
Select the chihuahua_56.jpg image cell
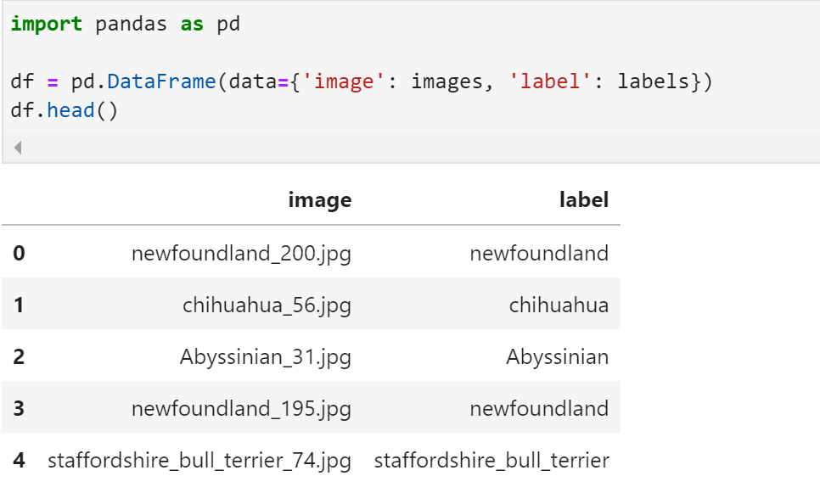pos(267,305)
